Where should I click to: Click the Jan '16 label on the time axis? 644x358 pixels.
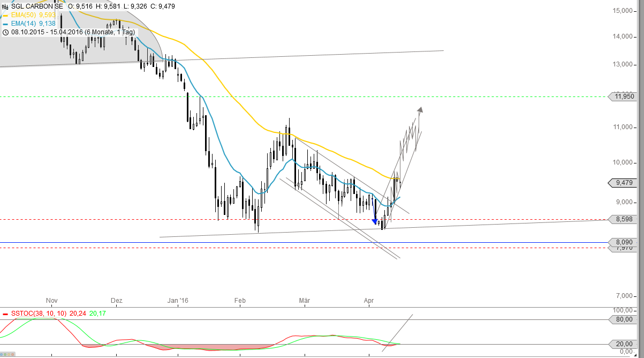click(x=178, y=301)
